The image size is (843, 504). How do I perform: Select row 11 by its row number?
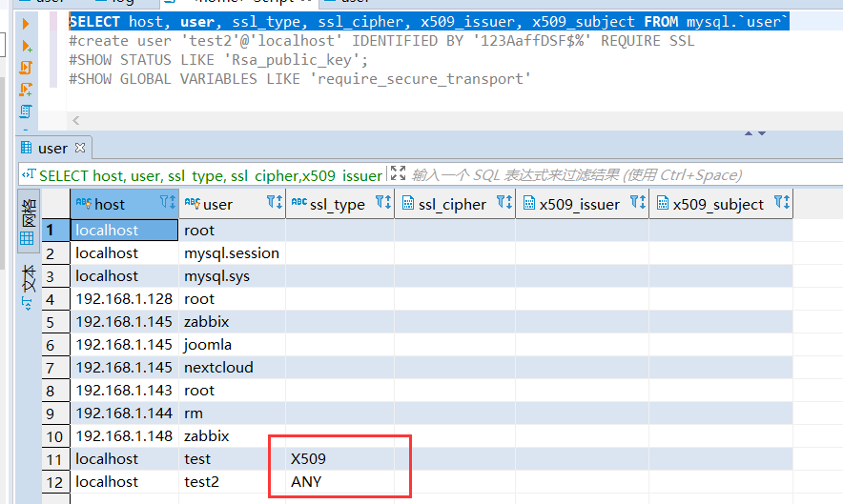click(52, 459)
